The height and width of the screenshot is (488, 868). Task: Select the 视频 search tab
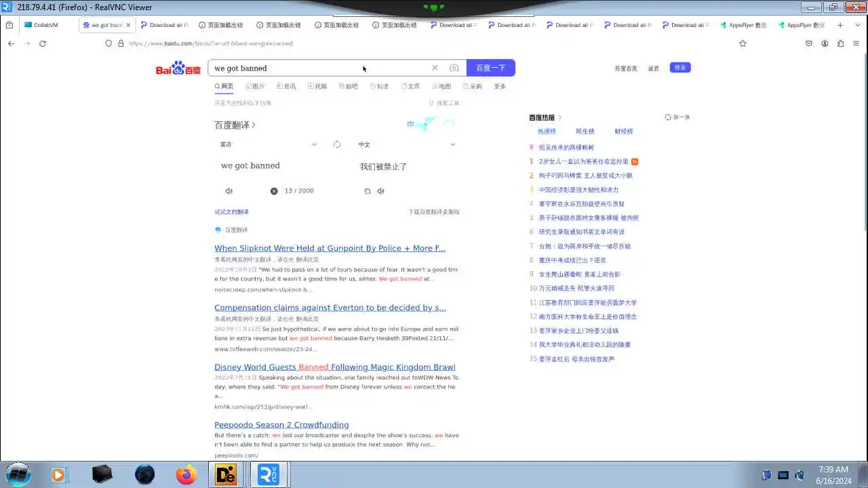tap(317, 87)
